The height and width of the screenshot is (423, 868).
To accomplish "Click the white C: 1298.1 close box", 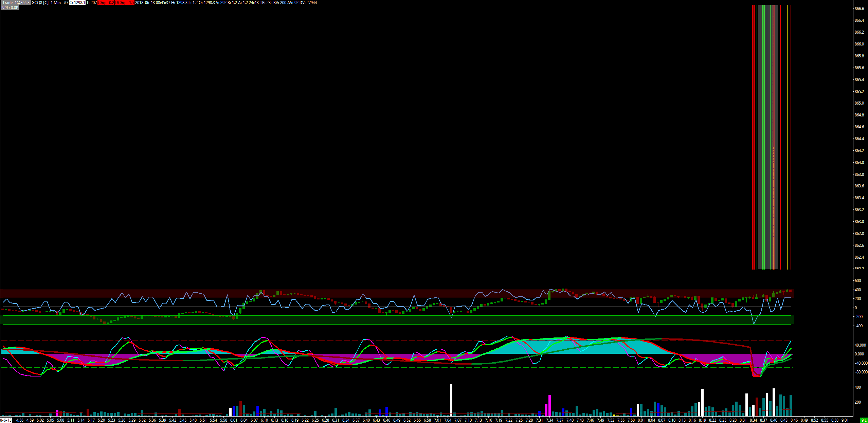I will coord(77,3).
